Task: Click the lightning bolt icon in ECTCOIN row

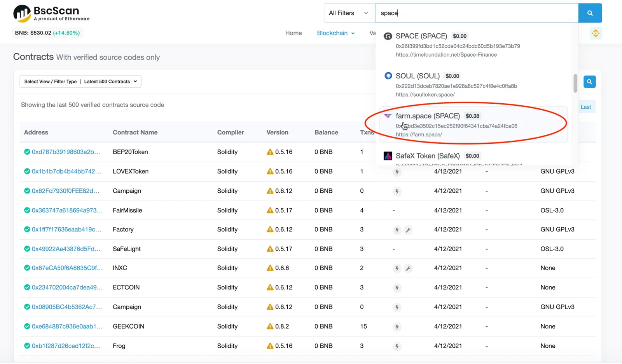Action: coord(397,288)
